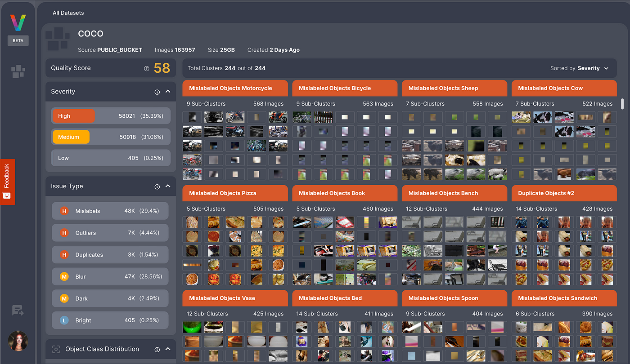The height and width of the screenshot is (364, 630).
Task: Click the COCO dataset mosaic icon
Action: click(58, 39)
